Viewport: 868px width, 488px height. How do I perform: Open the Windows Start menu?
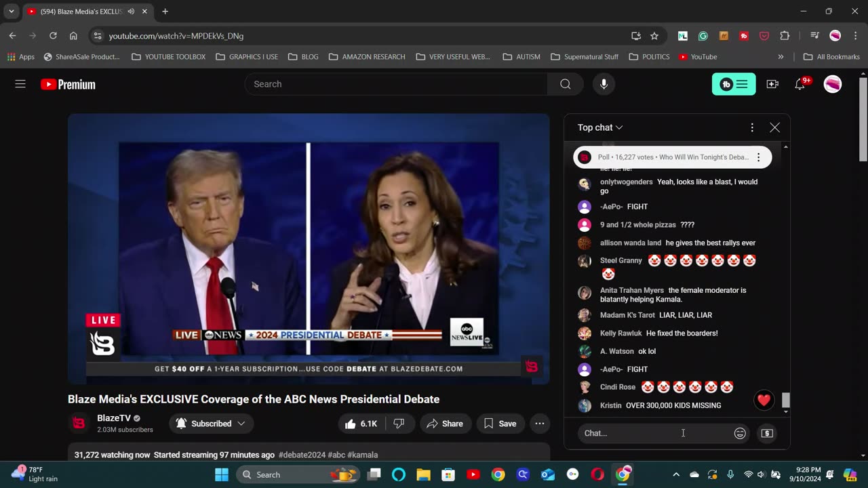222,474
